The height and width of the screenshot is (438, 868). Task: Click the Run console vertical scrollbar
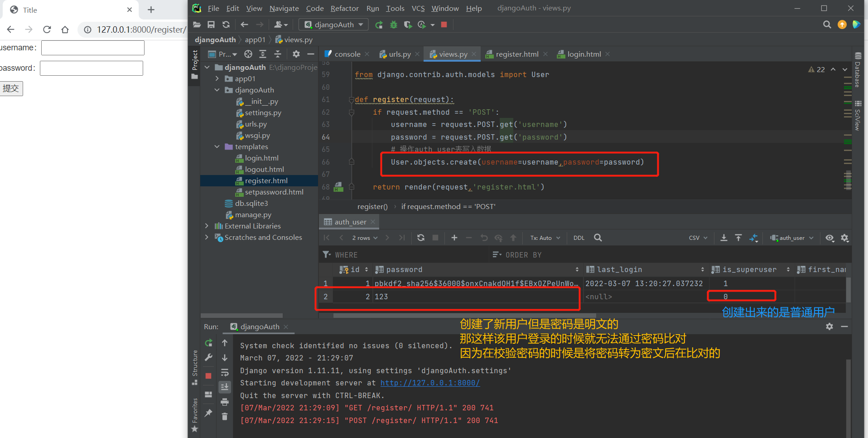point(848,398)
